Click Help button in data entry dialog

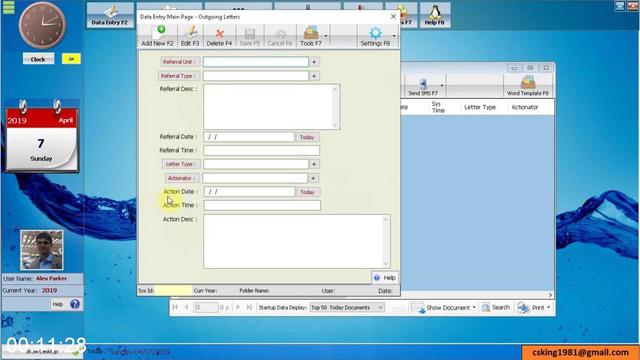pyautogui.click(x=384, y=278)
